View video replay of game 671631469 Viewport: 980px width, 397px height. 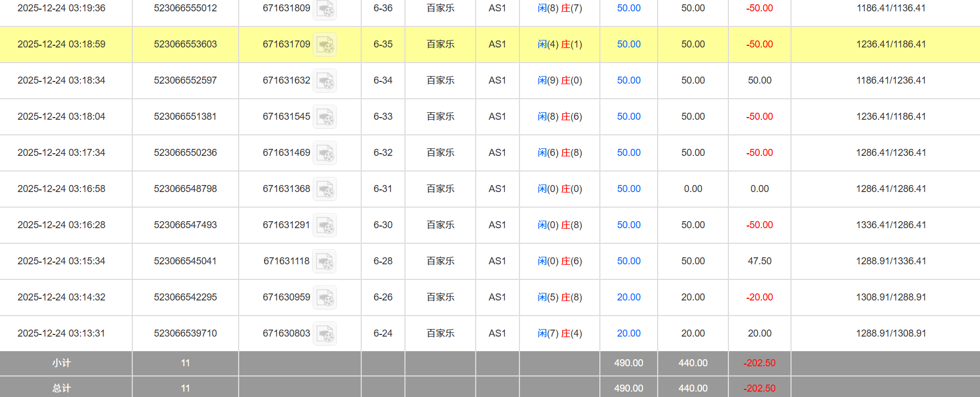(325, 153)
